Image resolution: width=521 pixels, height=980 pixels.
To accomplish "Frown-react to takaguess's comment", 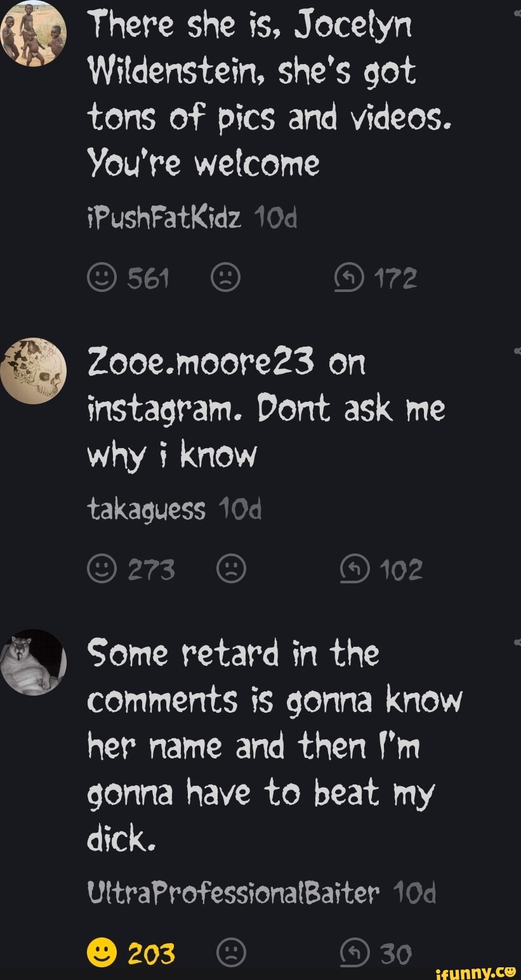I will click(x=231, y=569).
